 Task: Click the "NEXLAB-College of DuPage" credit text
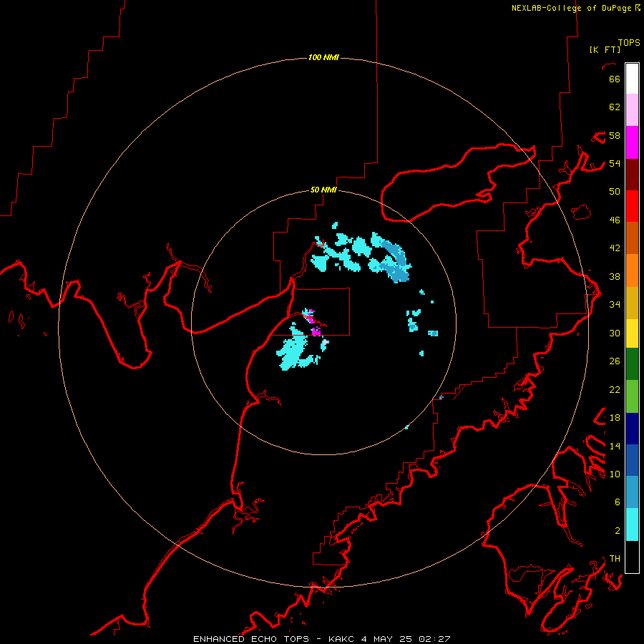[x=571, y=8]
